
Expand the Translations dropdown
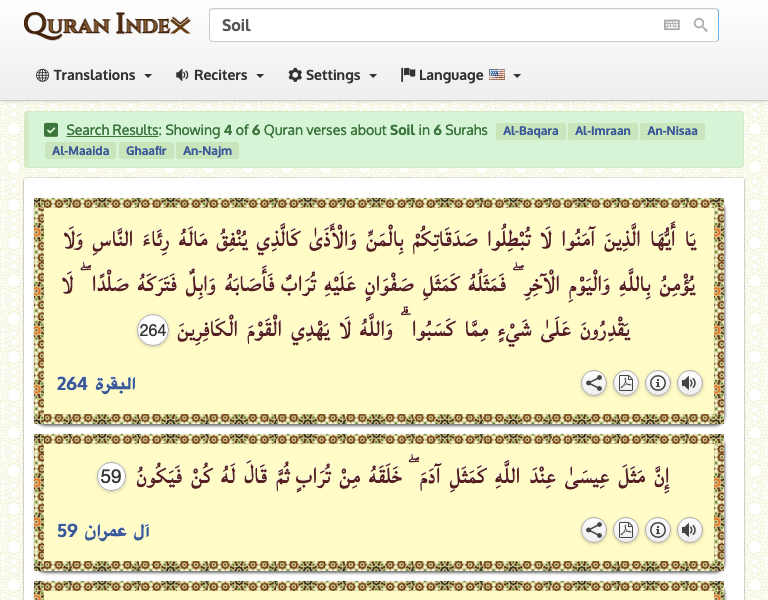[x=94, y=75]
